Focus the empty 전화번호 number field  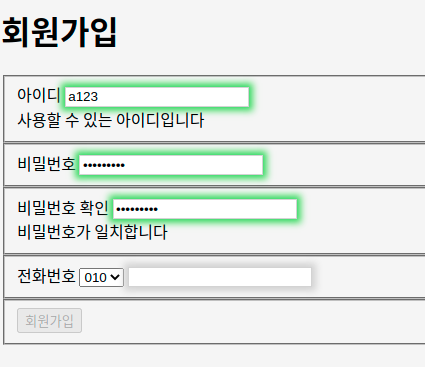220,277
